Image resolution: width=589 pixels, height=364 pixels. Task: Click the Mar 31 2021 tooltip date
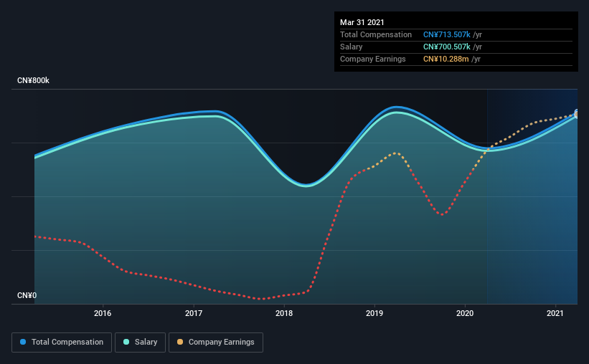362,22
